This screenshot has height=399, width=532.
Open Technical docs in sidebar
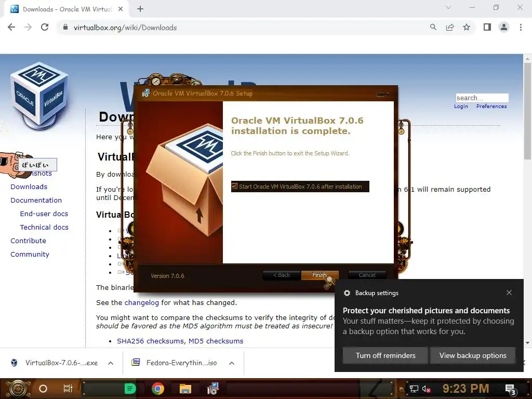coord(44,228)
